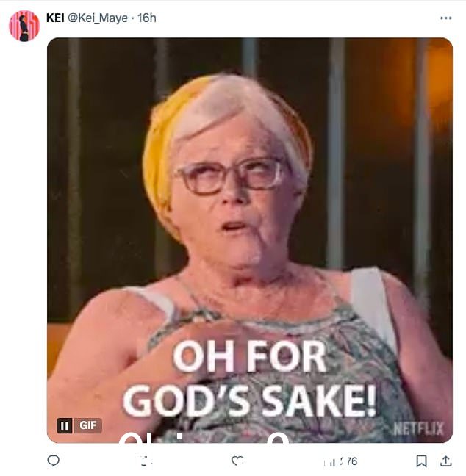Screen dimensions: 466x476
Task: Share the post via upload arrow icon
Action: click(445, 461)
